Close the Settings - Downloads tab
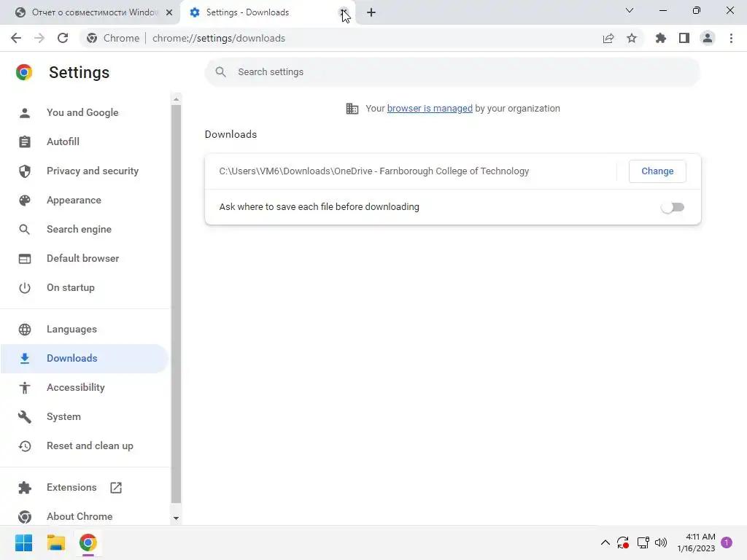 [344, 12]
